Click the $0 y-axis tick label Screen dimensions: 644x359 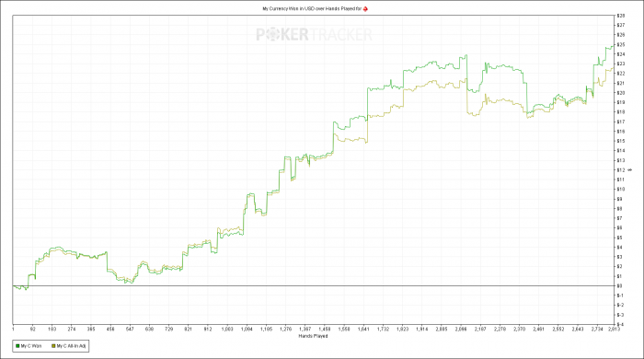(x=620, y=286)
